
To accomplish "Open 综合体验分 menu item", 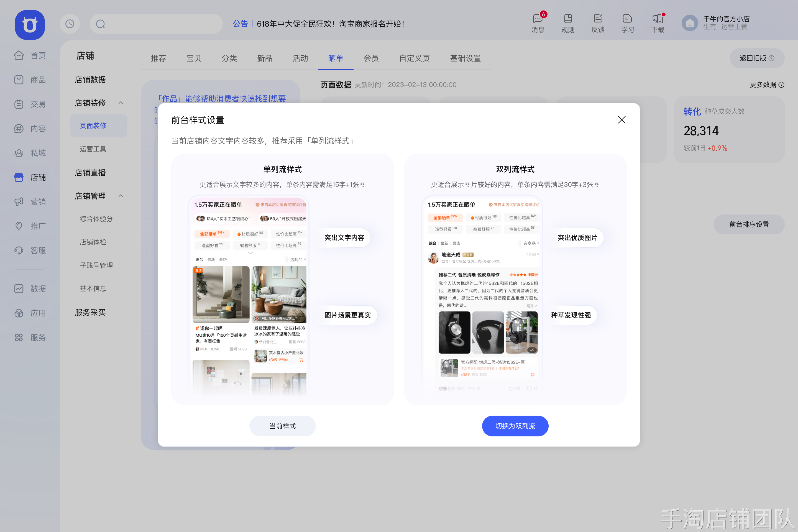I will coord(96,219).
